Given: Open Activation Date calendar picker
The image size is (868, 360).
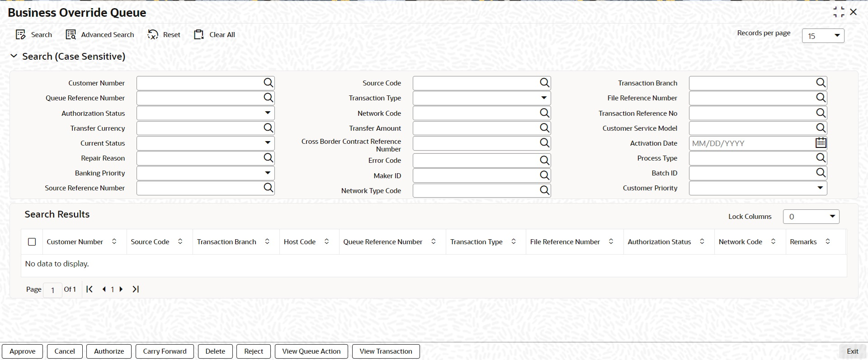Looking at the screenshot, I should pos(821,143).
